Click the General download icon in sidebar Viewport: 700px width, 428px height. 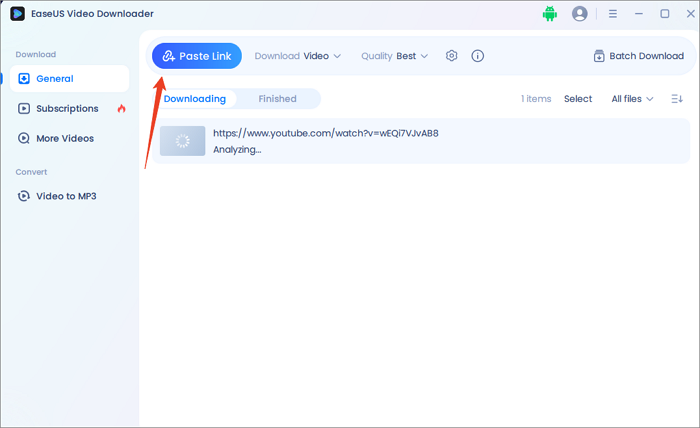[x=24, y=79]
